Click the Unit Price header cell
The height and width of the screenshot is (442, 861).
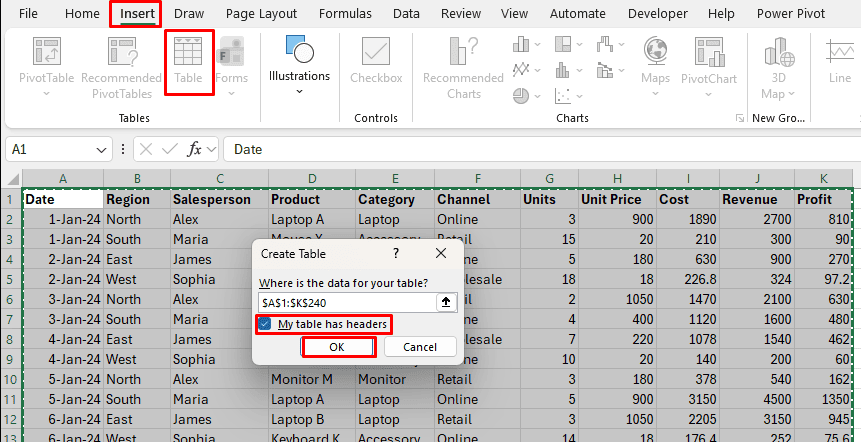[617, 199]
